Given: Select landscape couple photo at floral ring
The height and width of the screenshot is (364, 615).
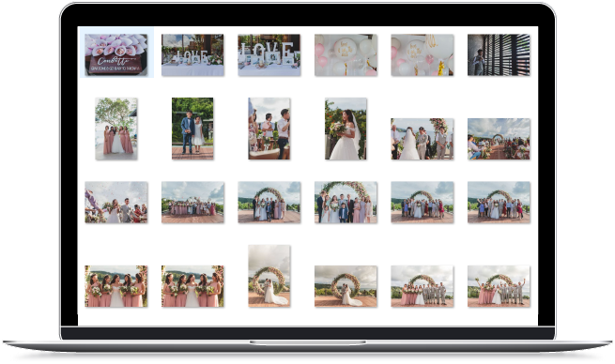Looking at the screenshot, I should tap(346, 286).
